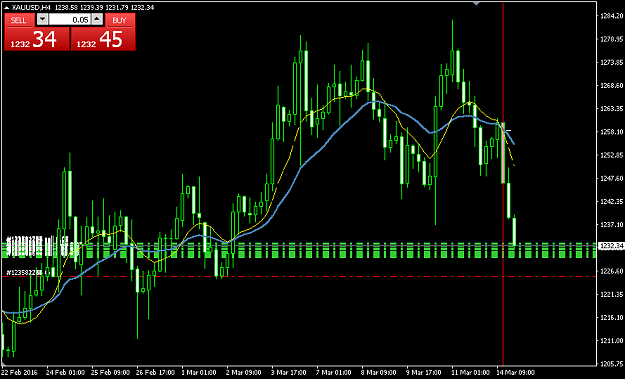Click the current price tag 1232.34 on the price scale
Screen dimensions: 625x379
(611, 246)
